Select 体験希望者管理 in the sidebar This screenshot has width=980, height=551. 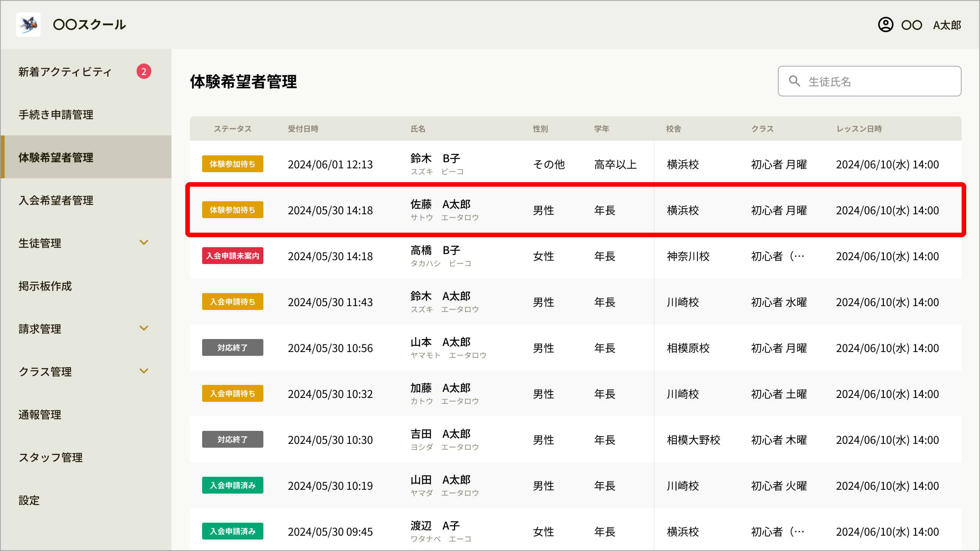coord(86,157)
